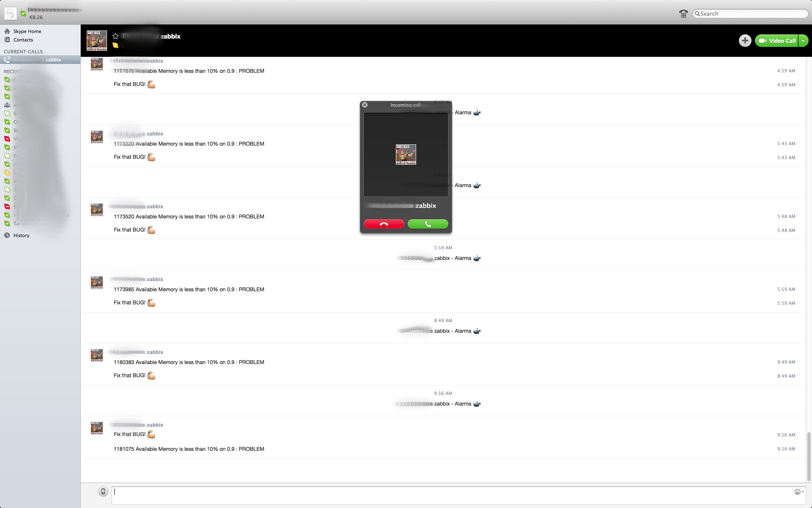The width and height of the screenshot is (812, 508).
Task: Click message 1173985 Available Memory problem
Action: click(x=189, y=290)
